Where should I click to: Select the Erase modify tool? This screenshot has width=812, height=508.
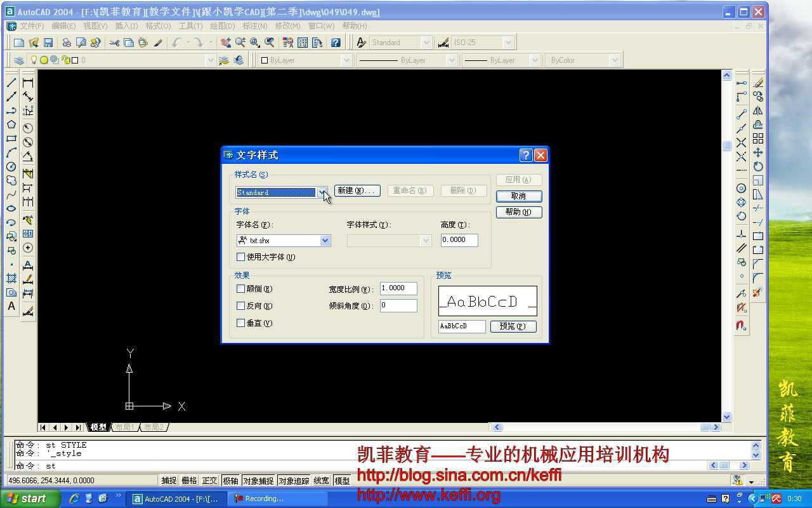[x=758, y=83]
